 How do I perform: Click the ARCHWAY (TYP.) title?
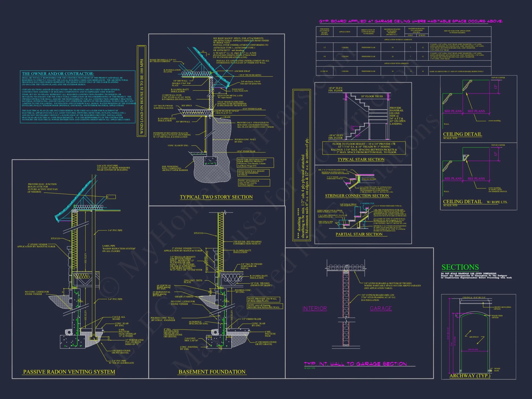point(470,376)
